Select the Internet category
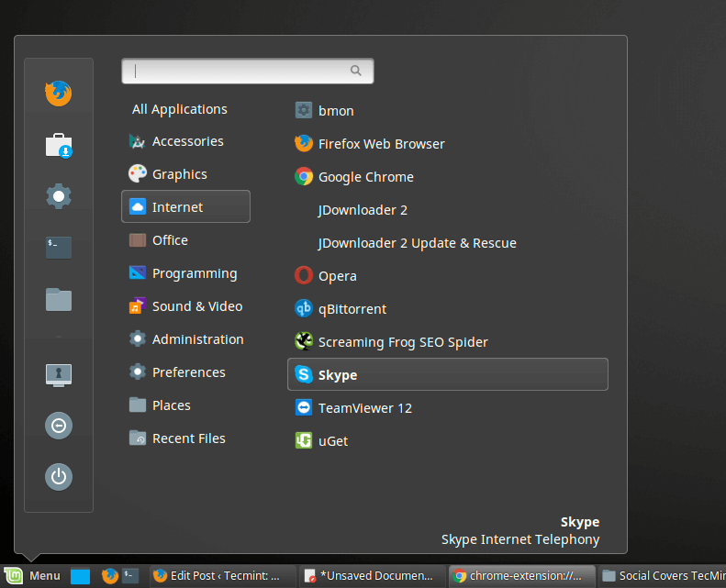Image resolution: width=726 pixels, height=588 pixels. pos(185,206)
